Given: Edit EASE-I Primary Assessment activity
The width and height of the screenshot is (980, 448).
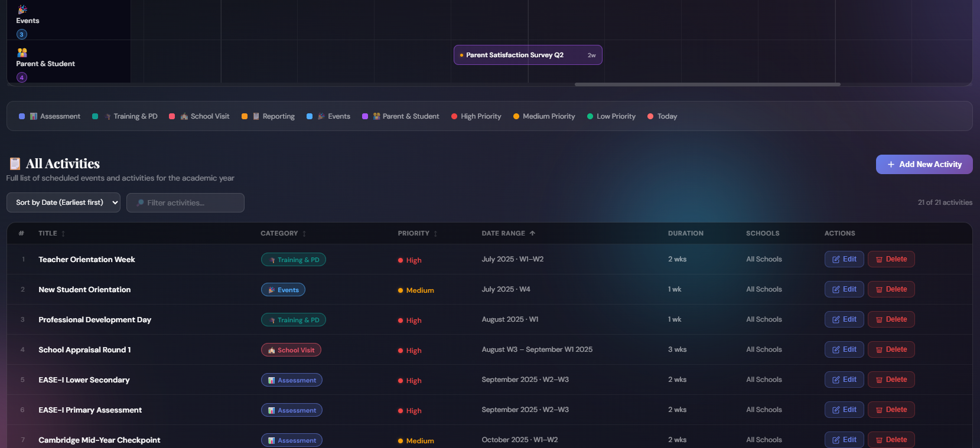Looking at the screenshot, I should (844, 410).
